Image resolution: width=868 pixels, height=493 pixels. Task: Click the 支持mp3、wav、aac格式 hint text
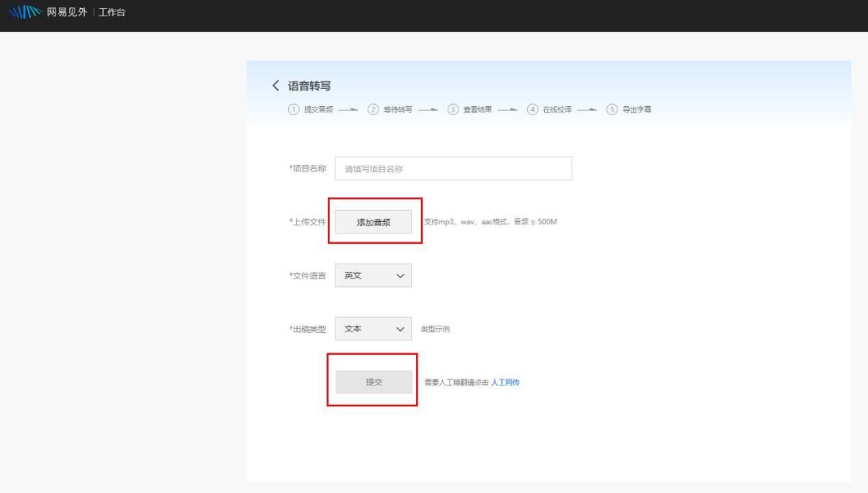pyautogui.click(x=490, y=222)
